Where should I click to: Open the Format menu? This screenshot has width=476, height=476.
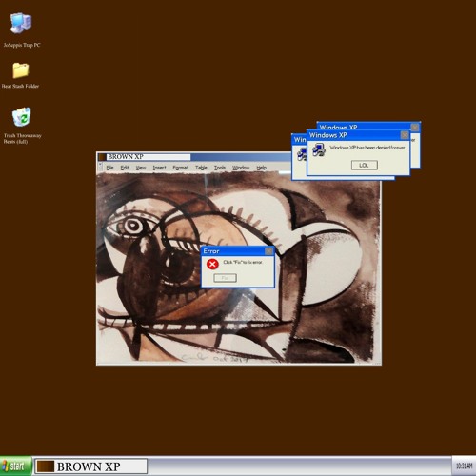coord(181,168)
